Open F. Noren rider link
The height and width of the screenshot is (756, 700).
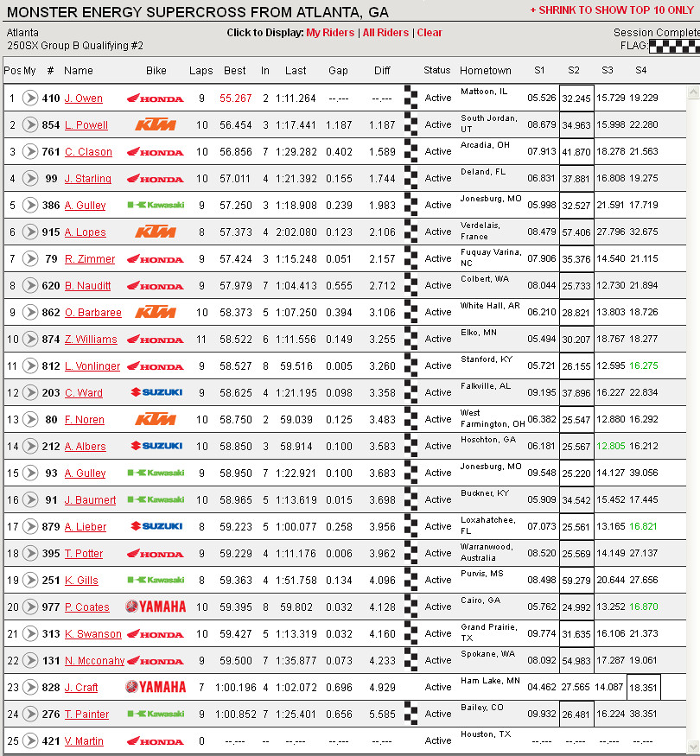(85, 419)
